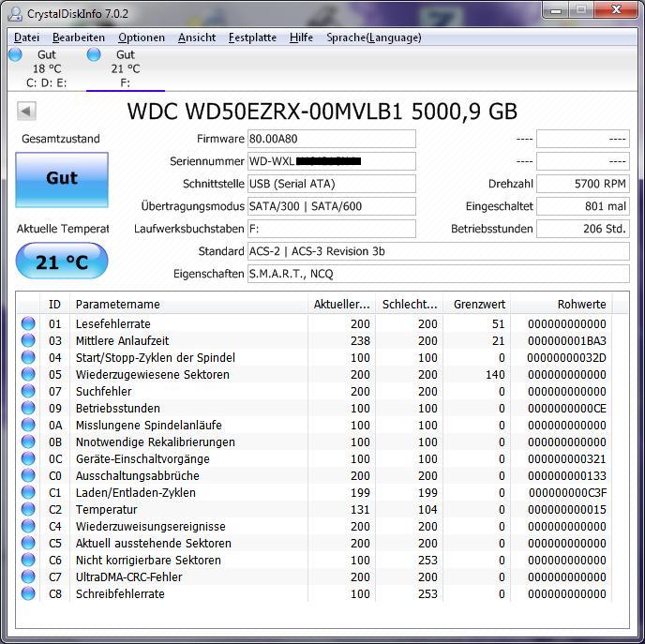
Task: Click the status orb for Lesefehlerrate
Action: [x=28, y=323]
